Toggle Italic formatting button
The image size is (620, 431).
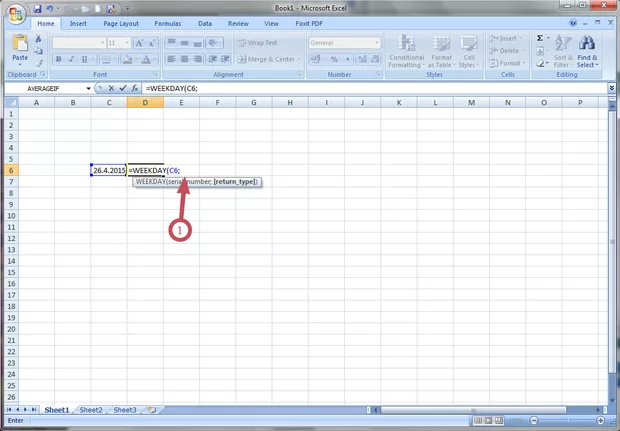(x=71, y=59)
